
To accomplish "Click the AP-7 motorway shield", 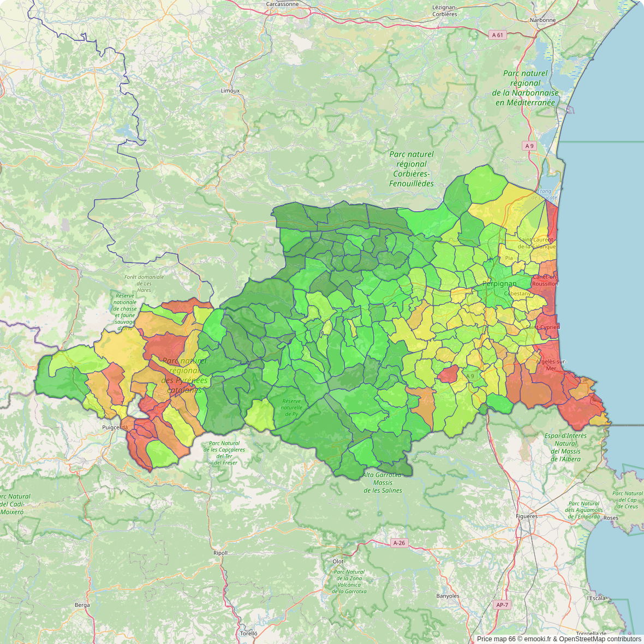I will pos(502,605).
